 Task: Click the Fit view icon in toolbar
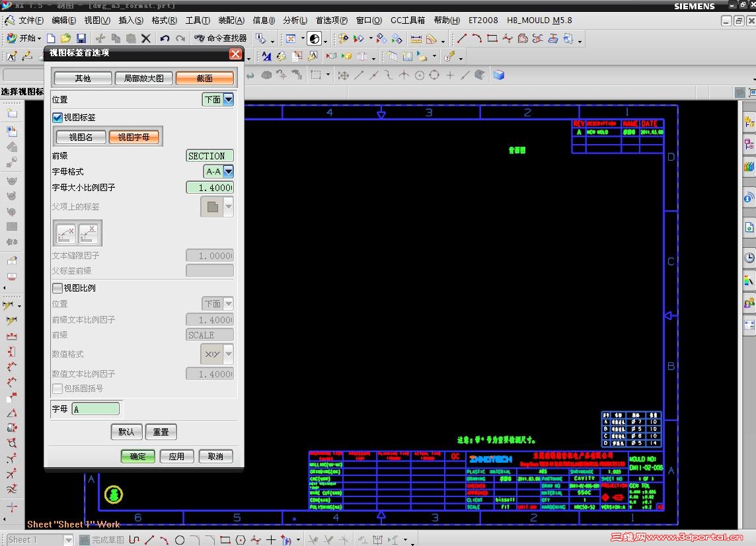(x=291, y=38)
